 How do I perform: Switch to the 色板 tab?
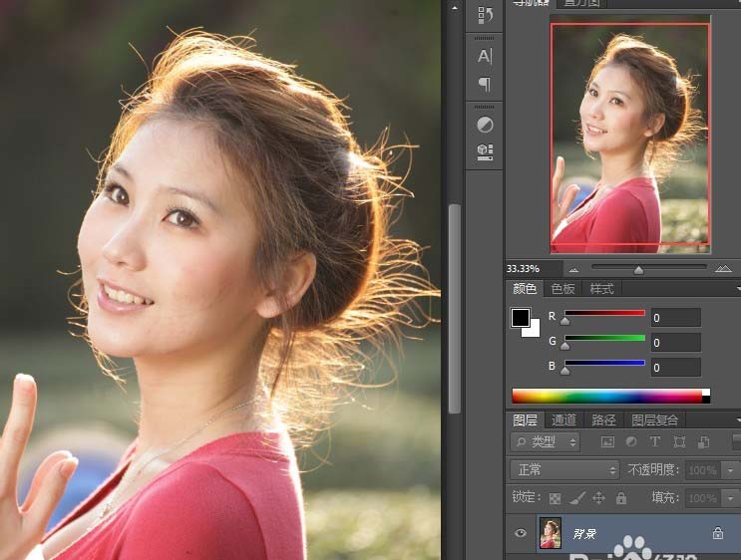pyautogui.click(x=562, y=289)
